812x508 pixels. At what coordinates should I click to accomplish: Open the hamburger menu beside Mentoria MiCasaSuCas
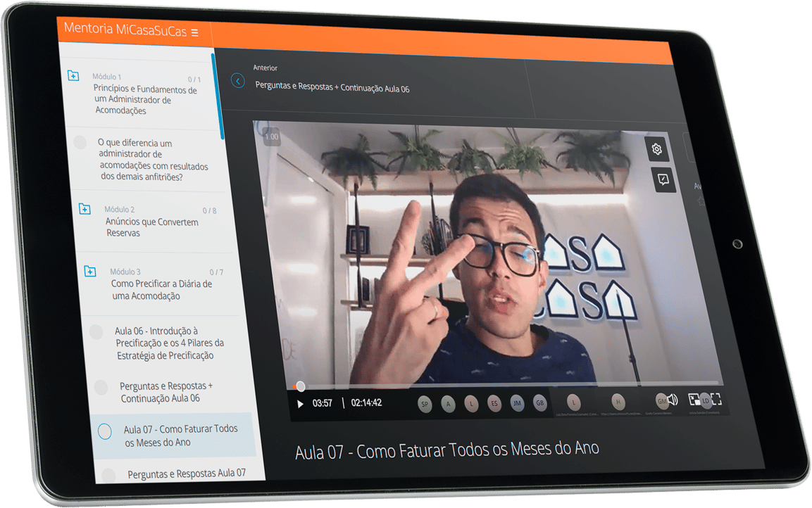(195, 32)
